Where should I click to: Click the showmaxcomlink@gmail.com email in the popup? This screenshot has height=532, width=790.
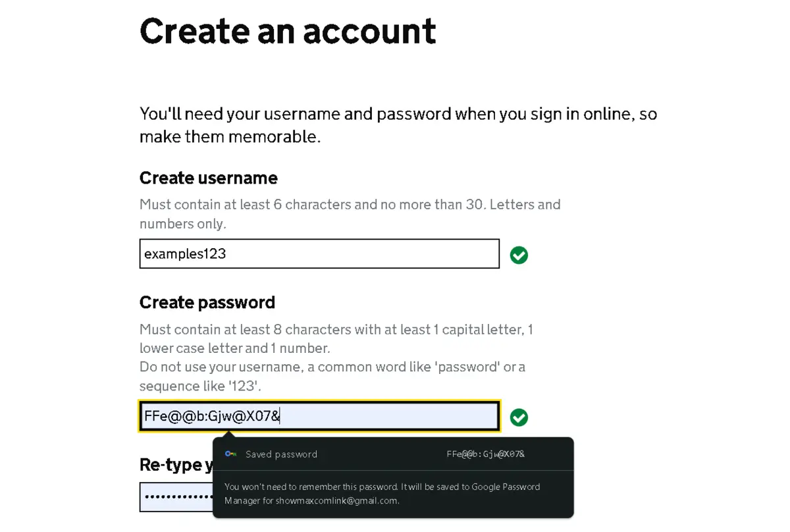click(336, 500)
